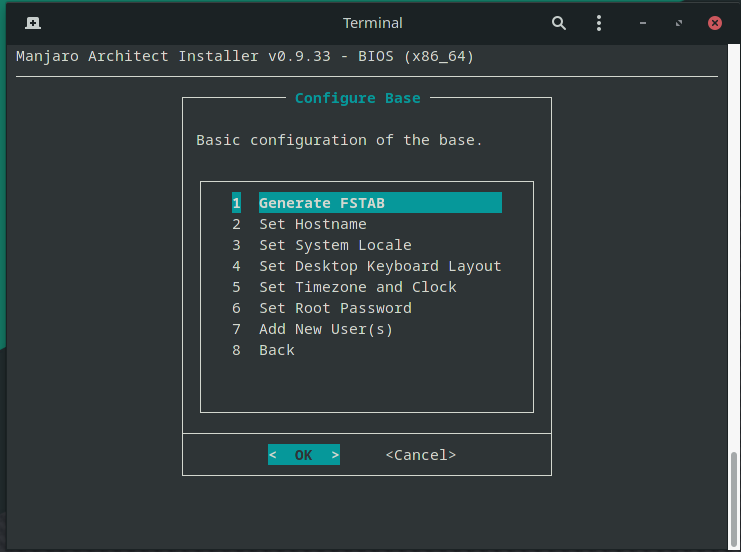The height and width of the screenshot is (552, 741).
Task: Maximize the Terminal window
Action: 679,22
